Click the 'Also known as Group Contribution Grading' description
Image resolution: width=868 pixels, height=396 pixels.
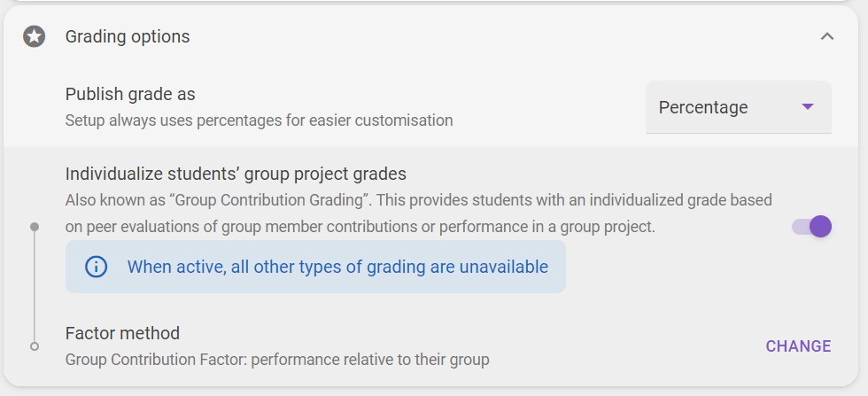coord(418,214)
